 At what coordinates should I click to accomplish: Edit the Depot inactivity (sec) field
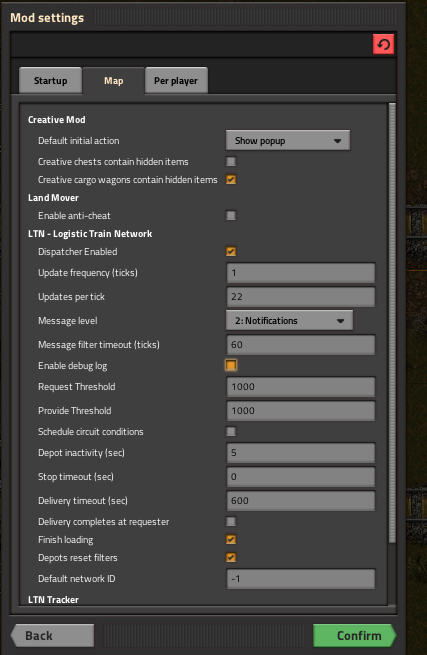point(300,453)
